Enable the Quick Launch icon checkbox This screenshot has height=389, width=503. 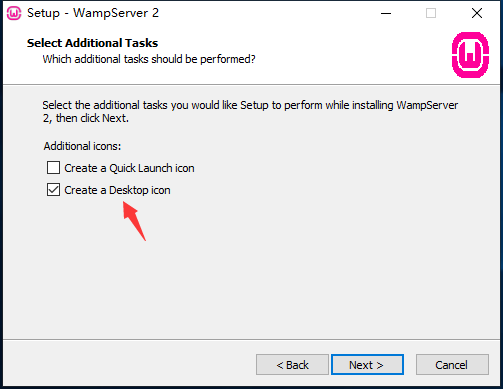53,168
